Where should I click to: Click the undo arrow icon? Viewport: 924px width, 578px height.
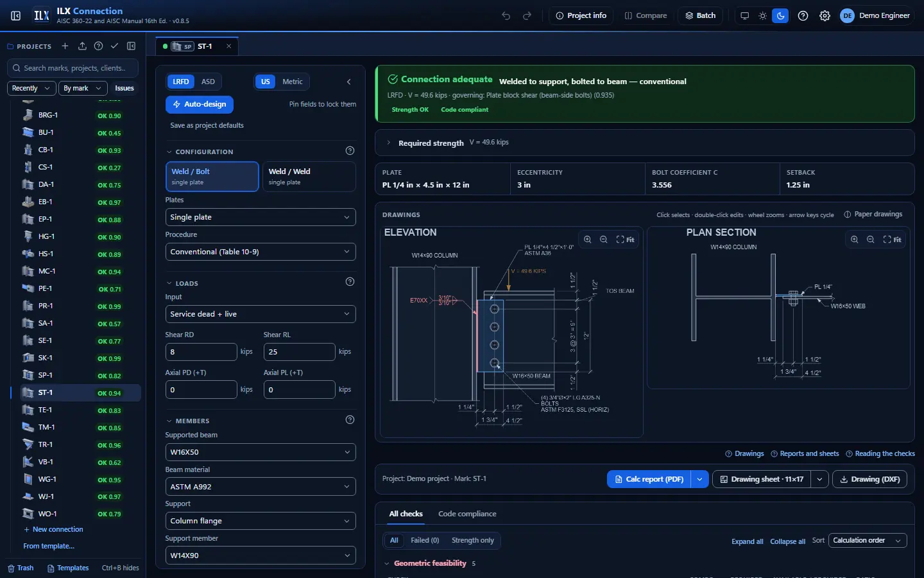click(506, 15)
